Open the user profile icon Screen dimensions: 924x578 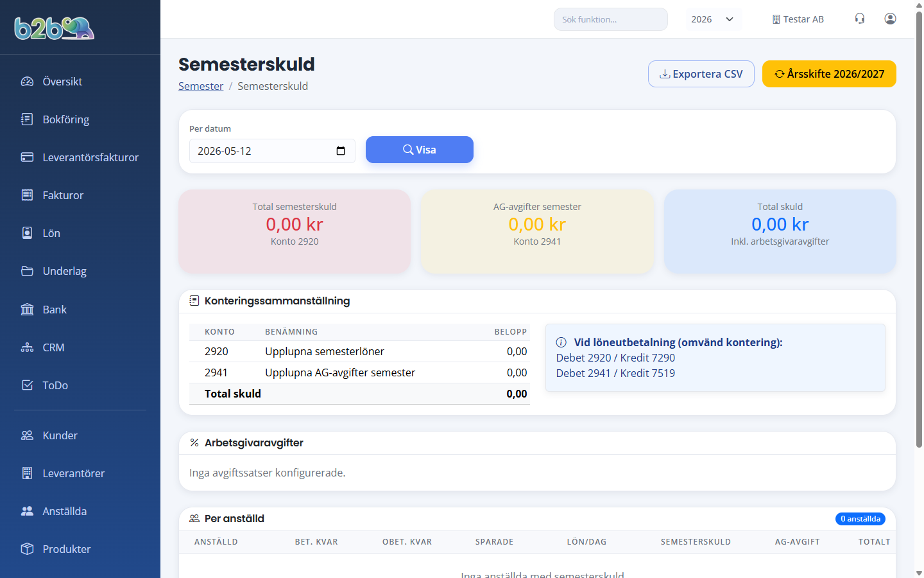tap(890, 19)
